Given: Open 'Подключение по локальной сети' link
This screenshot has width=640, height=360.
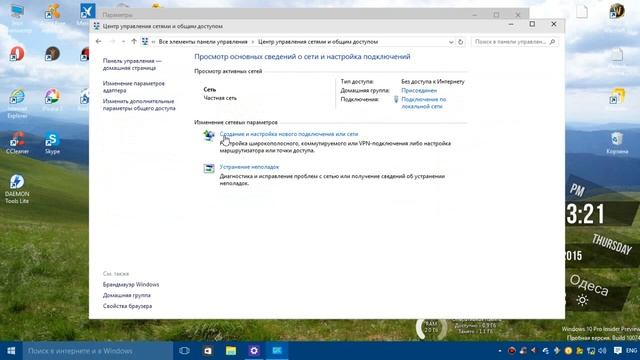Looking at the screenshot, I should (x=424, y=102).
